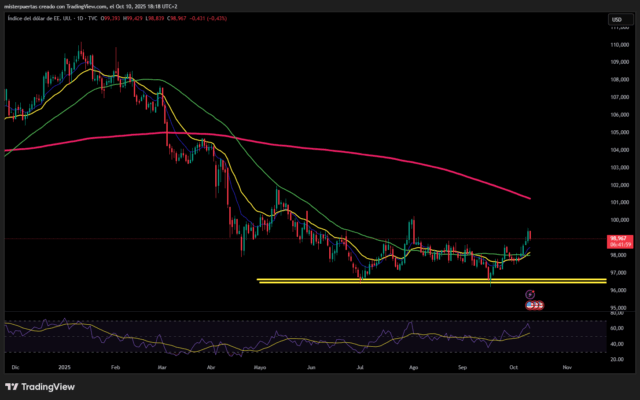Viewport: 640px width, 400px height.
Task: Click the RSI 60,00 scale label
Action: [x=618, y=328]
